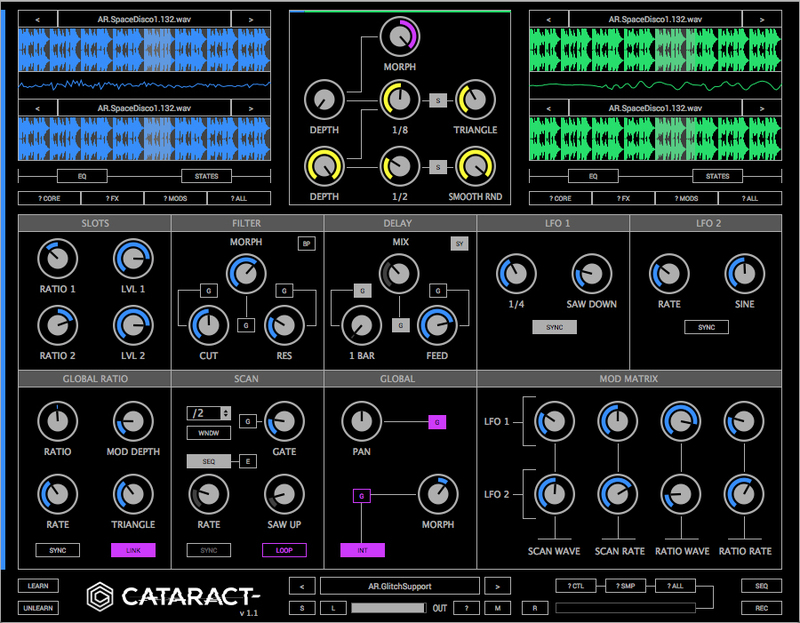Click the SAW UP waveform knob
This screenshot has height=623, width=800.
[284, 494]
